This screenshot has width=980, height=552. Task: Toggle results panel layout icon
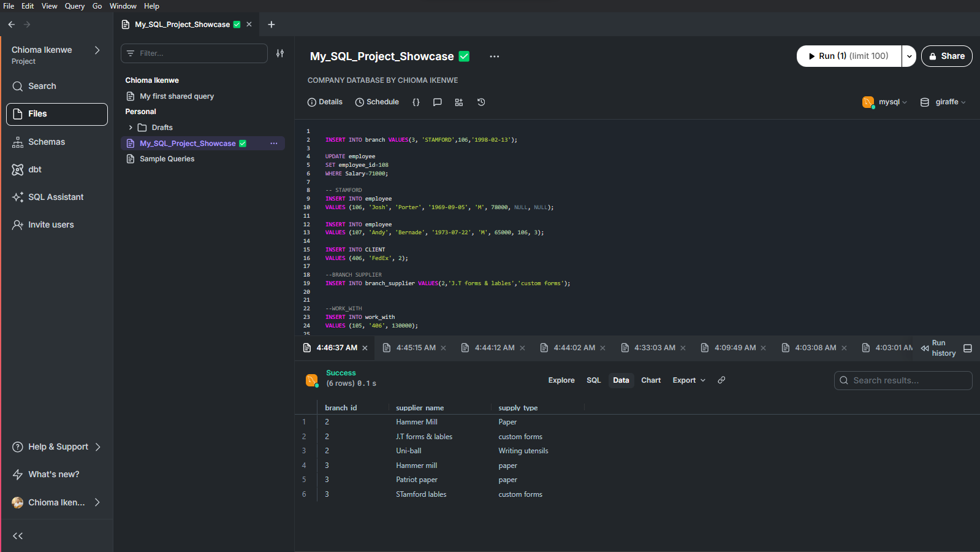coord(968,348)
